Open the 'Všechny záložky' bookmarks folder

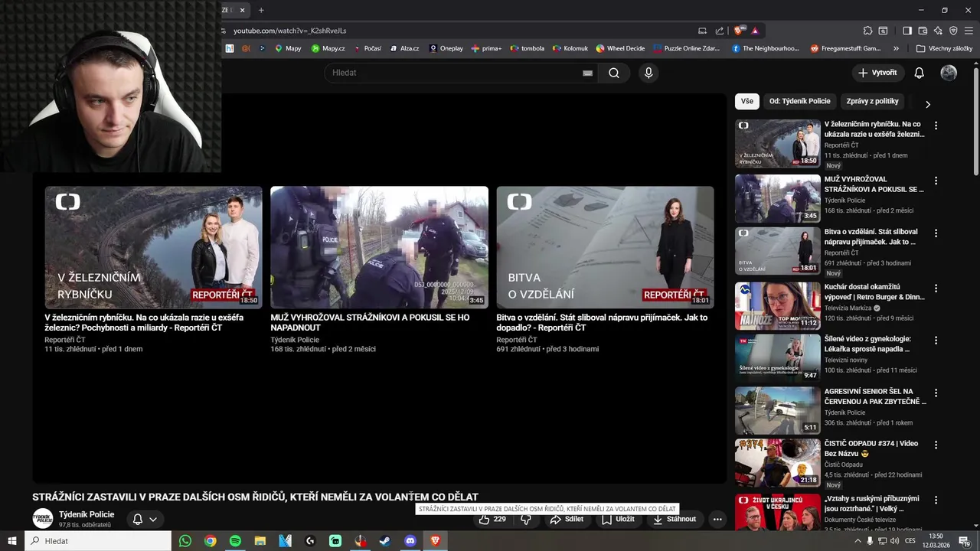(944, 48)
